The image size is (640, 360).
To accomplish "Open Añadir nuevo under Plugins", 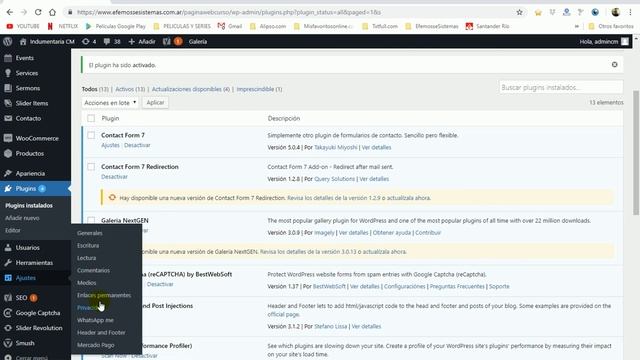I will tap(22, 218).
